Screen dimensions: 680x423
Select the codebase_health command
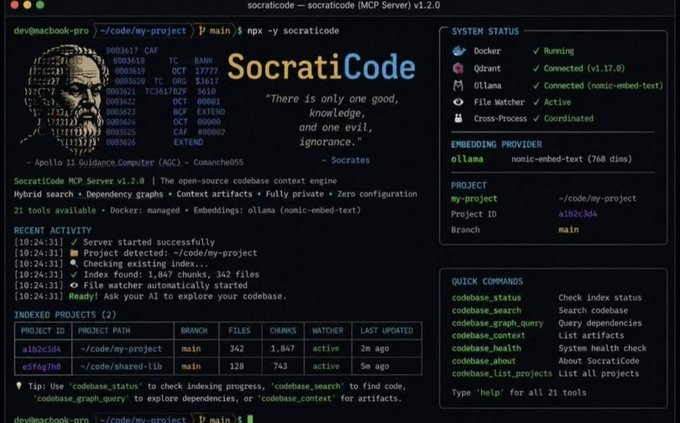[x=486, y=348]
